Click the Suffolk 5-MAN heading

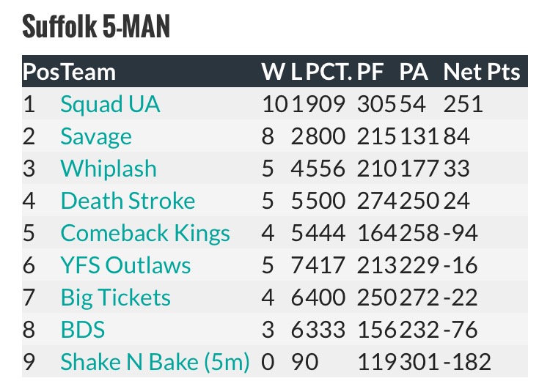coord(96,27)
